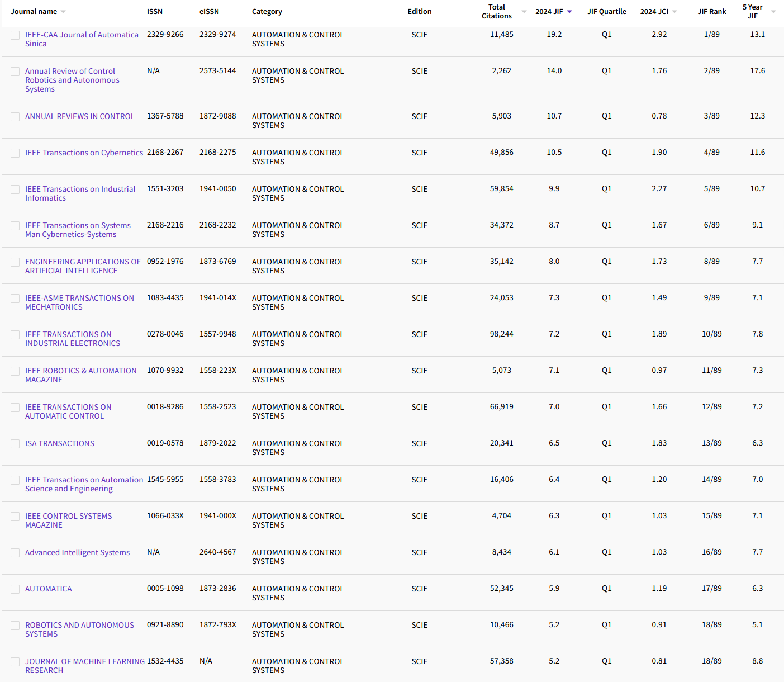The height and width of the screenshot is (682, 784).
Task: Select eISSN 1872-793X cell
Action: coord(218,624)
